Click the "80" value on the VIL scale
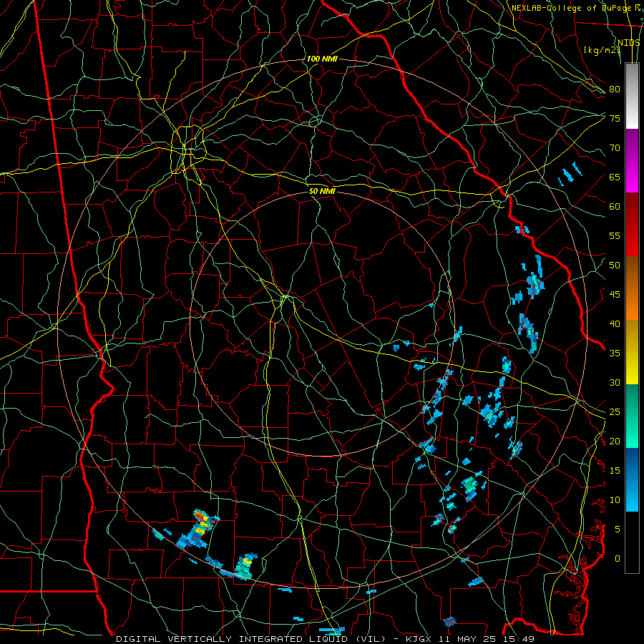Screen dimensions: 644x644 click(615, 89)
